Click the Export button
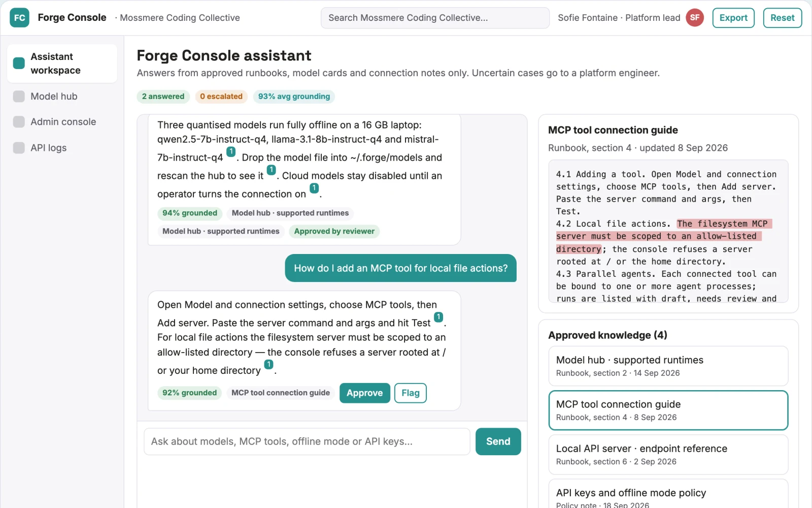Screen dimensions: 812x508 [733, 18]
